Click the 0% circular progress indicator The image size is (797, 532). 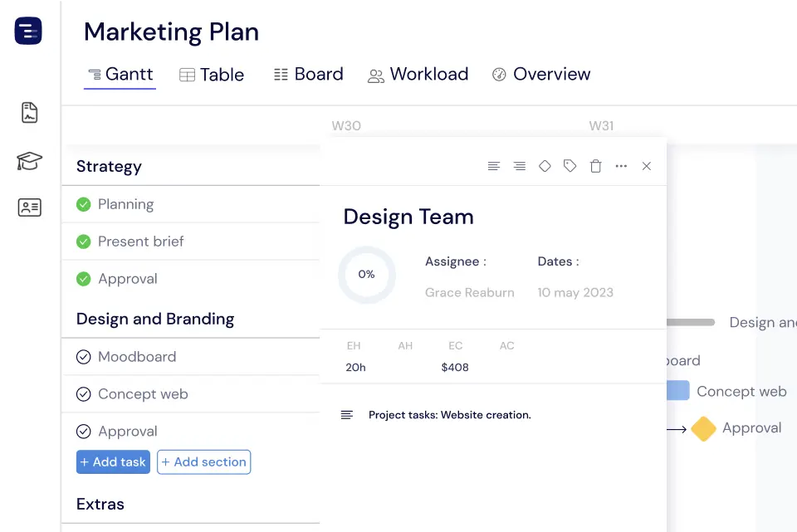click(366, 275)
